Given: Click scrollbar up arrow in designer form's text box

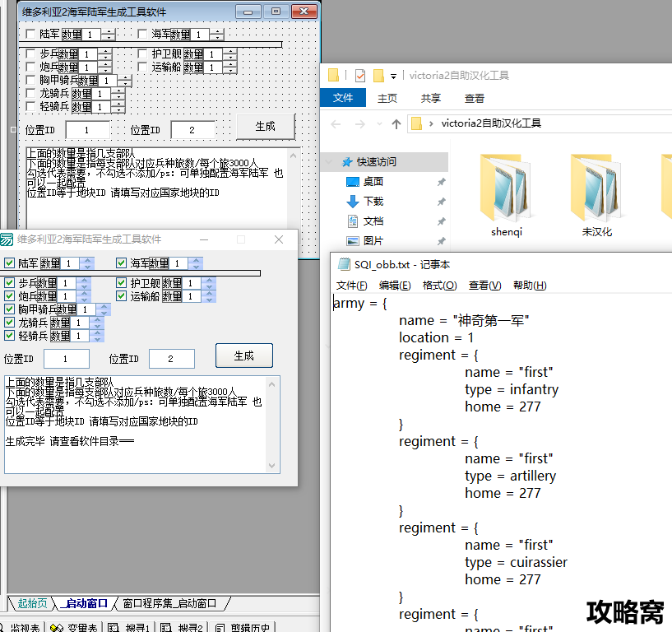Looking at the screenshot, I should [293, 156].
